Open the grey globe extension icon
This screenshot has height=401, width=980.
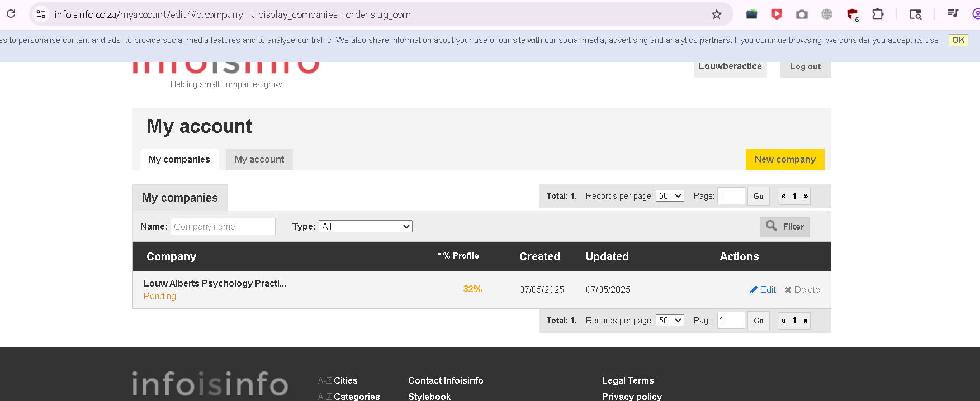pyautogui.click(x=827, y=15)
